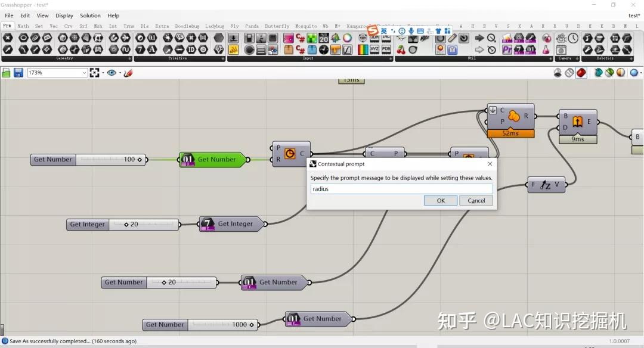Open the Solution menu
This screenshot has height=348, width=644.
click(x=90, y=15)
